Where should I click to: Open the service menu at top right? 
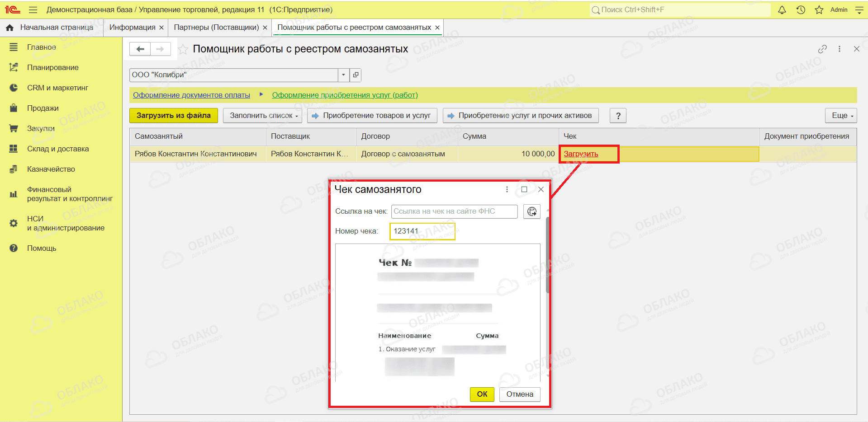[x=859, y=9]
